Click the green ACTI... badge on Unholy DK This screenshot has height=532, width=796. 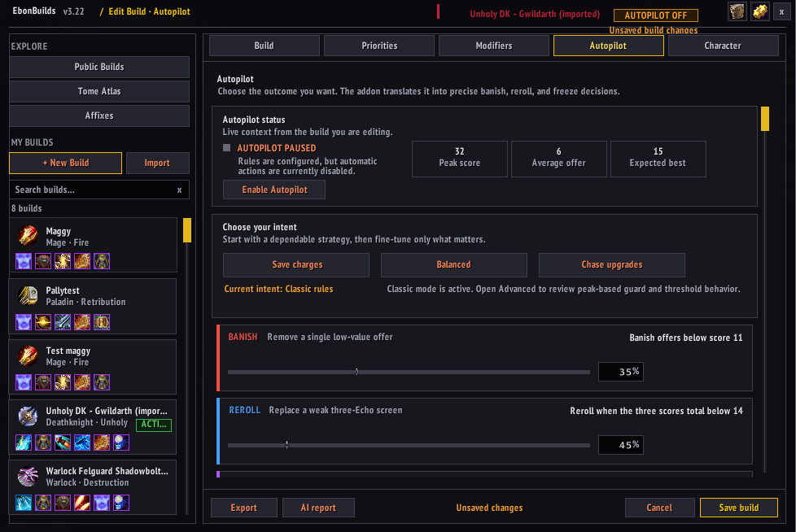[x=154, y=425]
